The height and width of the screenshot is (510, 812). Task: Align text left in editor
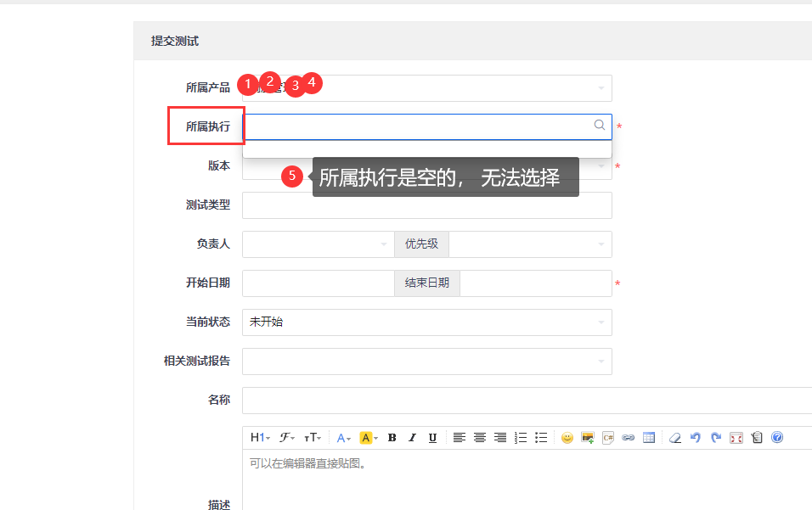(459, 438)
